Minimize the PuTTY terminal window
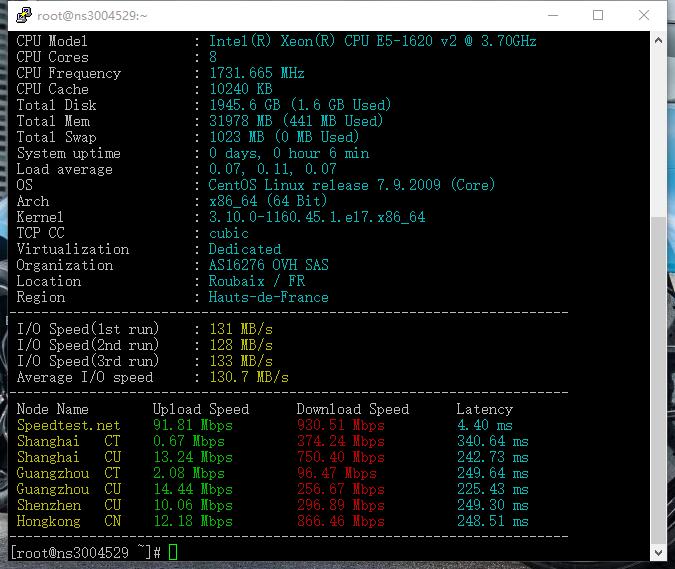 [x=552, y=16]
